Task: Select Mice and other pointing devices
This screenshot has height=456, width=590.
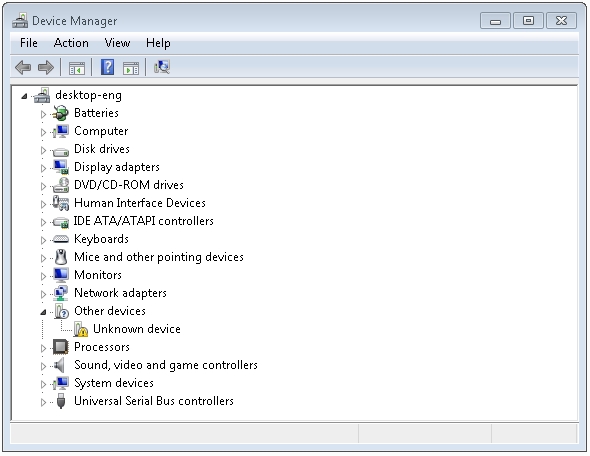Action: (159, 257)
